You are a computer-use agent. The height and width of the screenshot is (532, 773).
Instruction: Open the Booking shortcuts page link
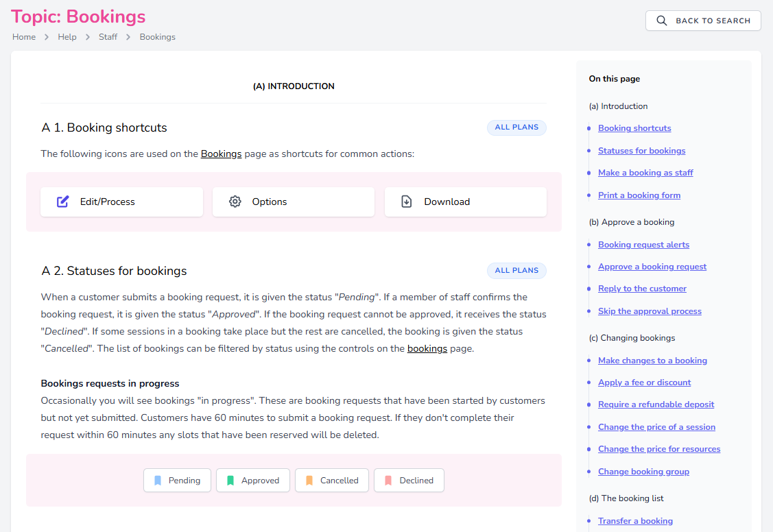pos(634,128)
